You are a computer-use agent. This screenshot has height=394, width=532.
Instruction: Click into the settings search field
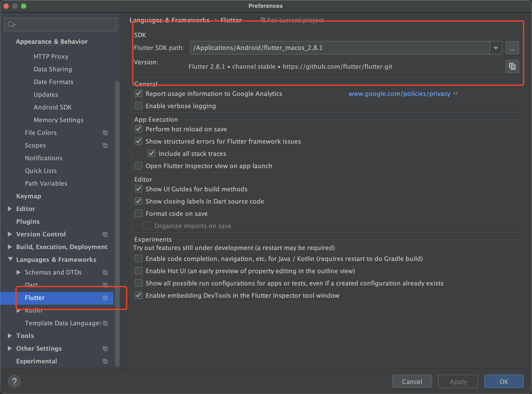tap(64, 24)
